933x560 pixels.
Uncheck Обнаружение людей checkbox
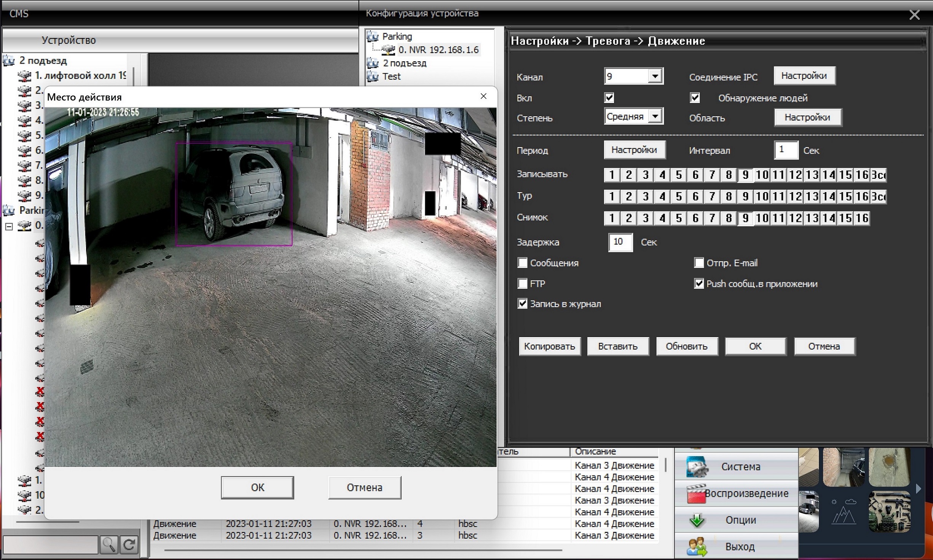tap(695, 98)
